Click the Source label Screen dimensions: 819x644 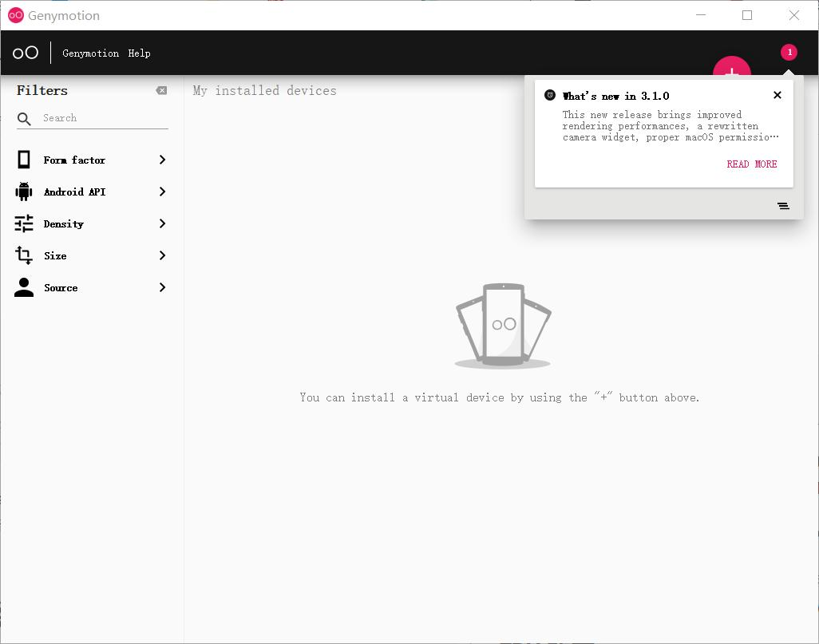pos(61,288)
